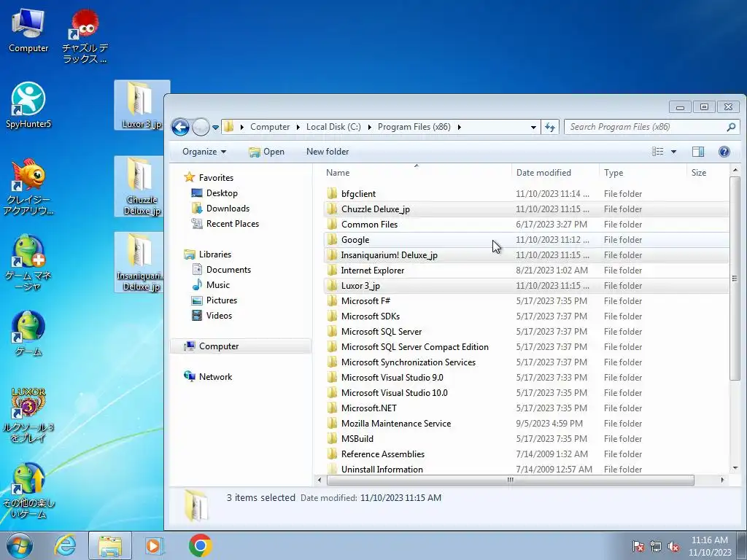Expand arrow after Program Files (x86) breadcrumb
747x560 pixels.
(x=460, y=127)
